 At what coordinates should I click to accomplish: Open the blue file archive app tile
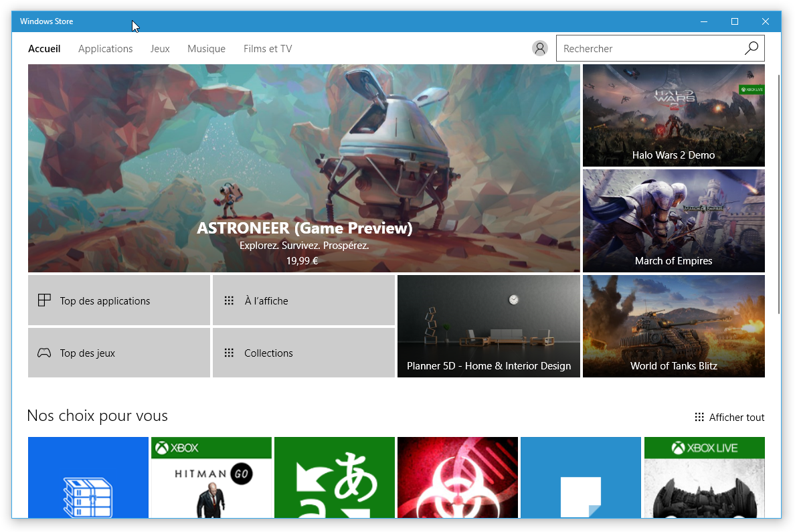(88, 477)
